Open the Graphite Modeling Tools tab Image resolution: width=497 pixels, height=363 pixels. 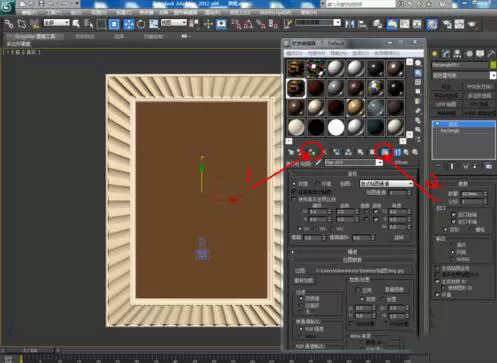coord(35,36)
